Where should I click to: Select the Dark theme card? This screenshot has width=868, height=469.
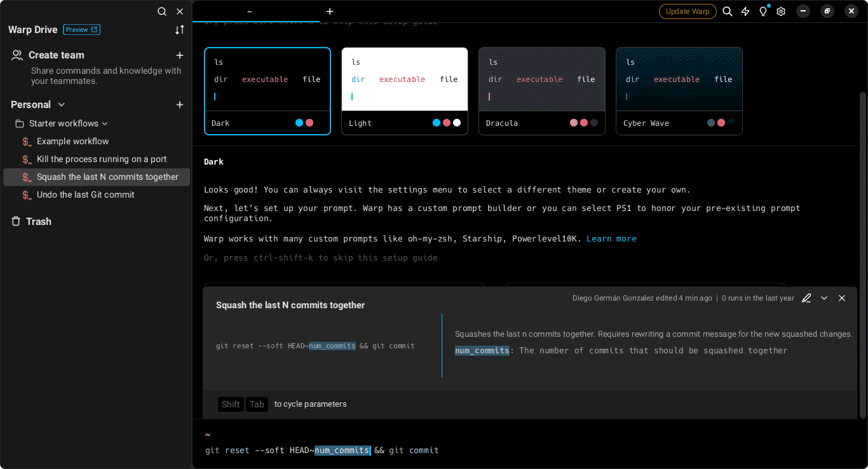[268, 91]
